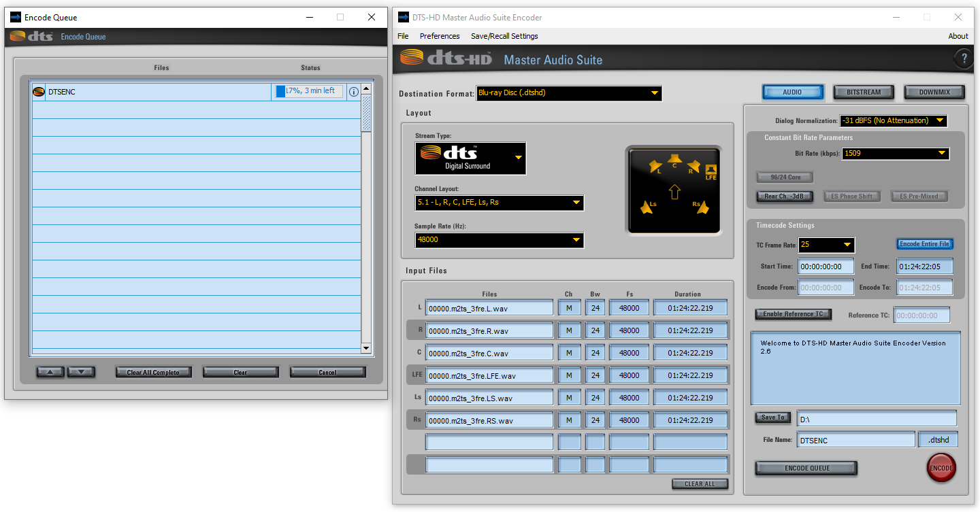The width and height of the screenshot is (980, 512).
Task: Select DTSENC row in Encode Queue
Action: click(x=196, y=92)
